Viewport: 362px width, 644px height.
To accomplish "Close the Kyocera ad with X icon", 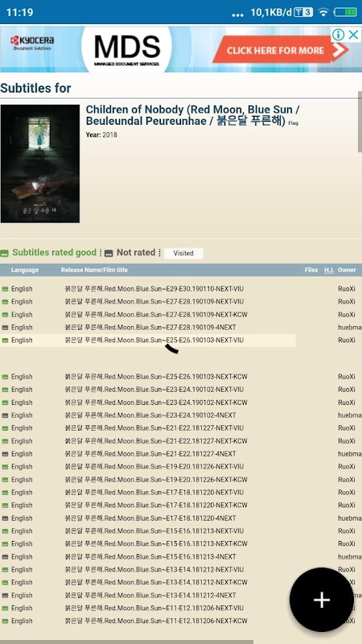I will pos(353,35).
